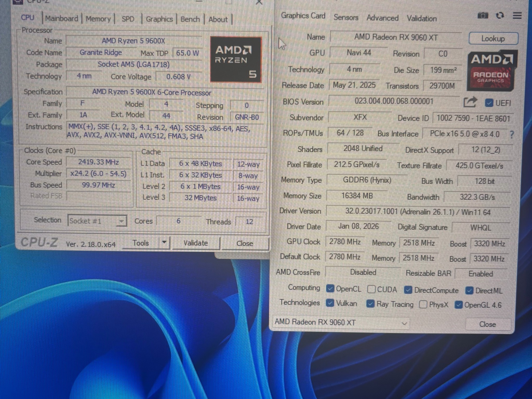This screenshot has width=532, height=399.
Task: Open the Advanced tab in GPU-Z
Action: (x=382, y=18)
